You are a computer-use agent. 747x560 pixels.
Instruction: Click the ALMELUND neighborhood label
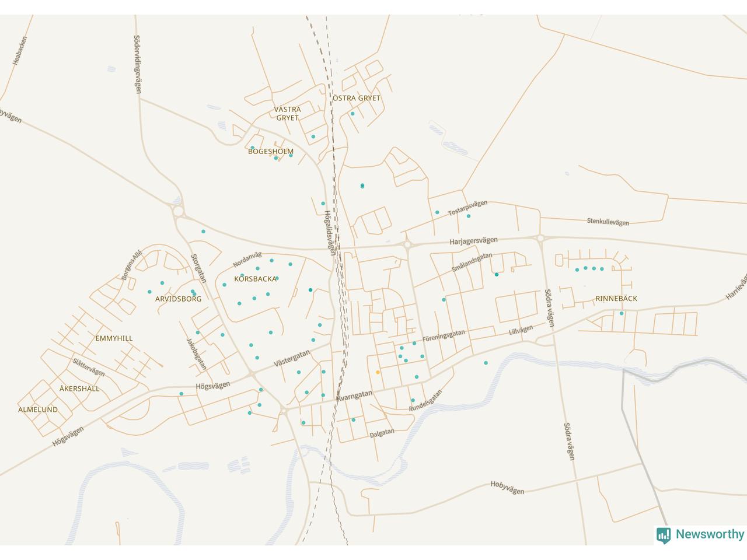tap(38, 410)
